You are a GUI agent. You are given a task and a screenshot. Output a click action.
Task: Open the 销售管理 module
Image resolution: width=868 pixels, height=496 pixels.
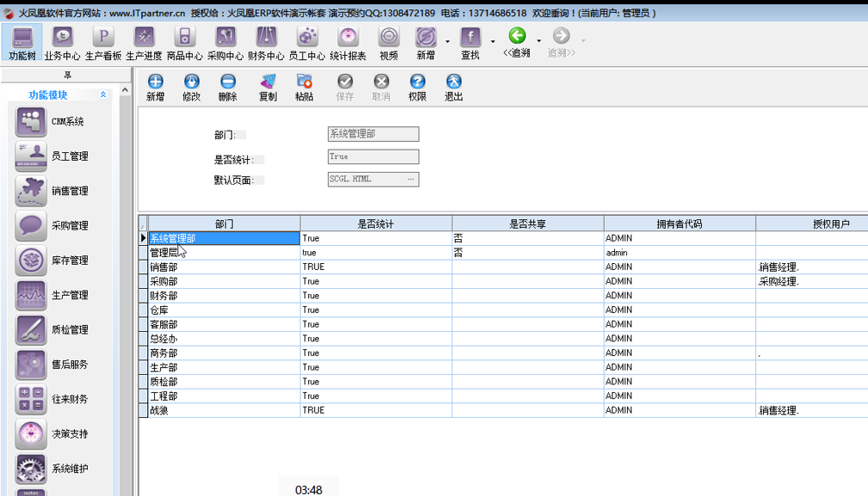point(52,192)
